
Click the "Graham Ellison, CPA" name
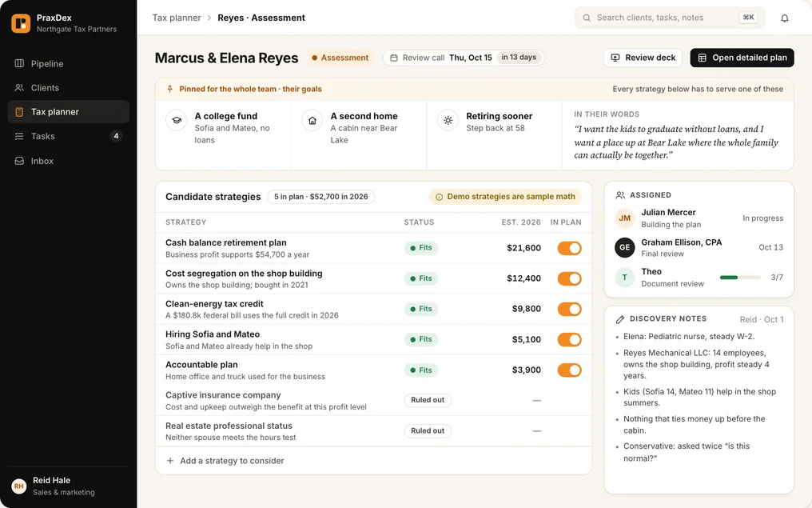point(682,242)
